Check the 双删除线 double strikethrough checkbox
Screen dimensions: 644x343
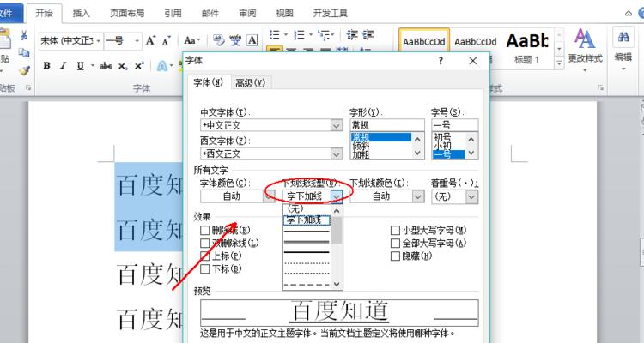[205, 244]
